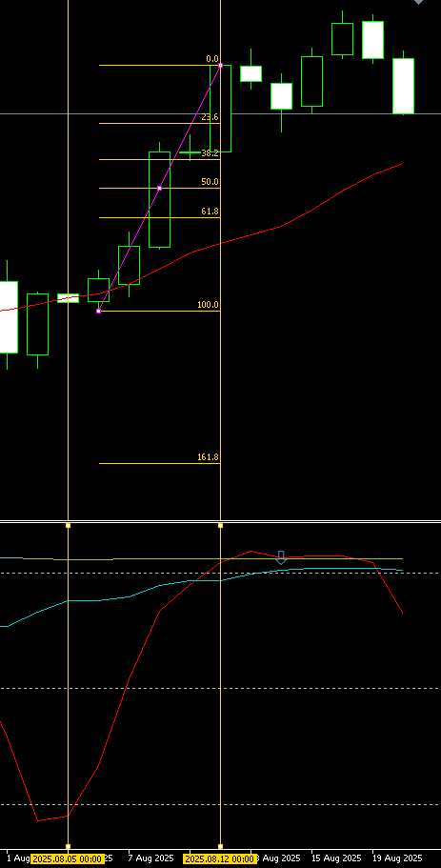This screenshot has height=868, width=441.
Task: Select the 161.8 Fibonacci extension level label
Action: tap(208, 457)
